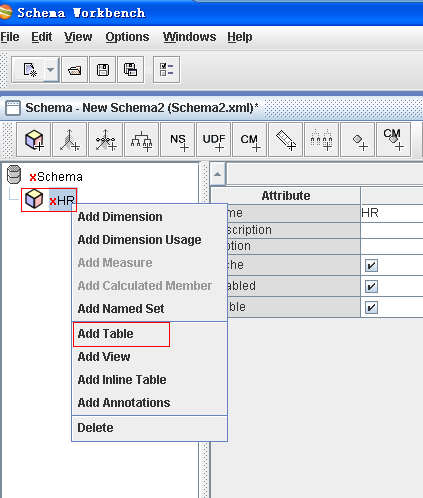The height and width of the screenshot is (498, 423).
Task: Click the preferences checklist toolbar icon
Action: pos(166,70)
